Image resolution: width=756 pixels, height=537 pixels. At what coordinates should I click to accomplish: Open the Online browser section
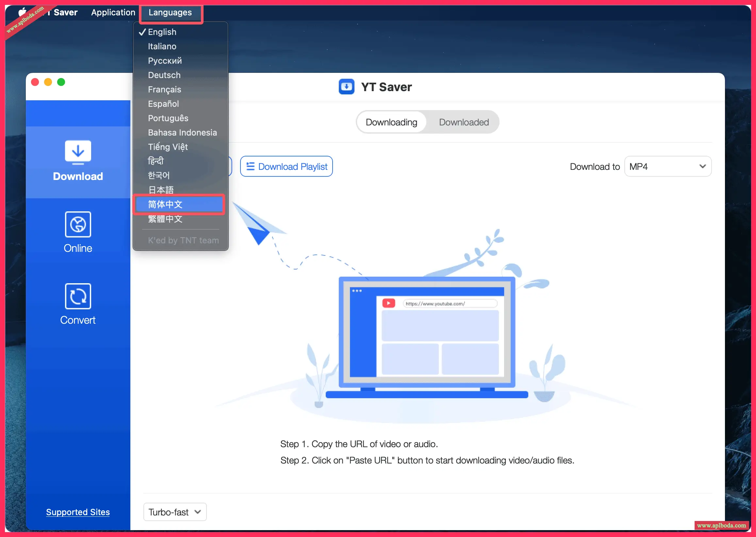pos(78,233)
